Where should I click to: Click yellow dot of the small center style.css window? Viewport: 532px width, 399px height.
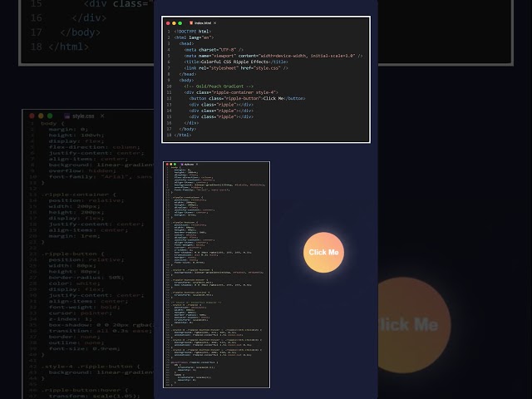click(x=171, y=165)
